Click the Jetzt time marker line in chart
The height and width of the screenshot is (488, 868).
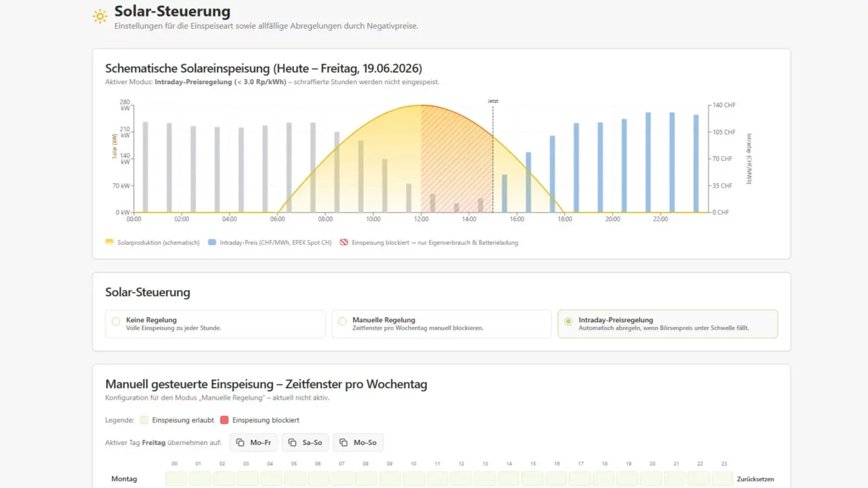coord(493,159)
